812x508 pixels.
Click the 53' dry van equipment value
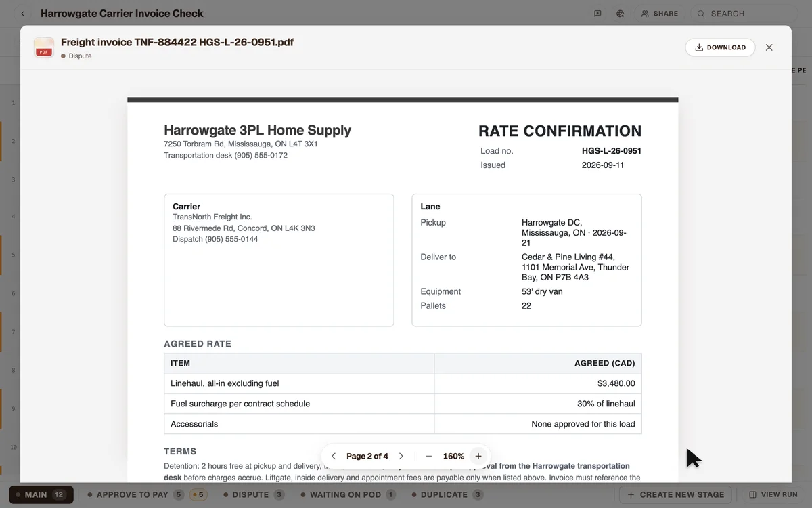coord(542,292)
